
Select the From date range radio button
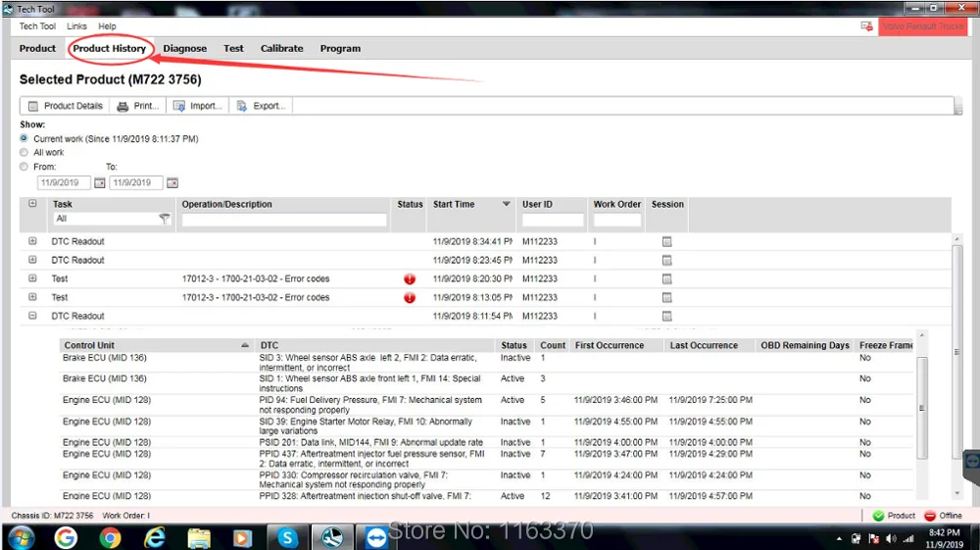24,167
